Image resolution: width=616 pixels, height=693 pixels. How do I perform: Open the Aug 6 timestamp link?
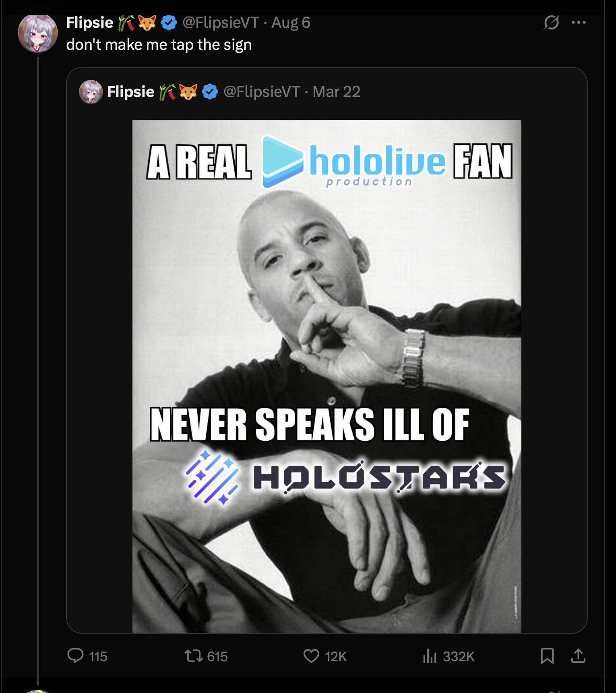[x=291, y=23]
